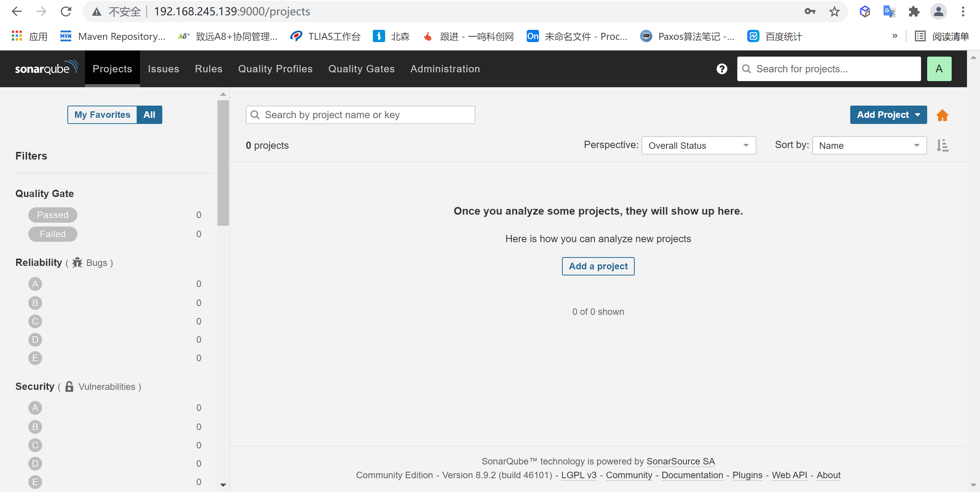This screenshot has height=492, width=980.
Task: Click the orange home page icon
Action: click(942, 115)
